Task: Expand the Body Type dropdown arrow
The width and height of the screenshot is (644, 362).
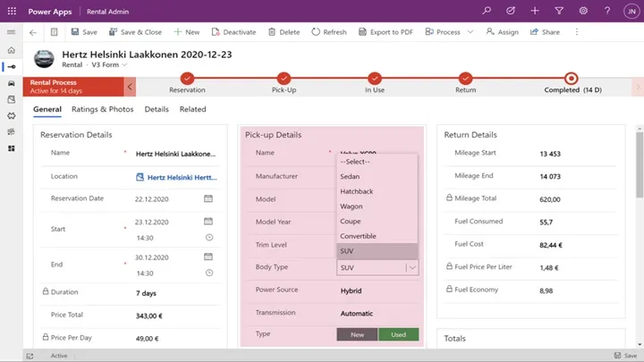Action: 411,267
